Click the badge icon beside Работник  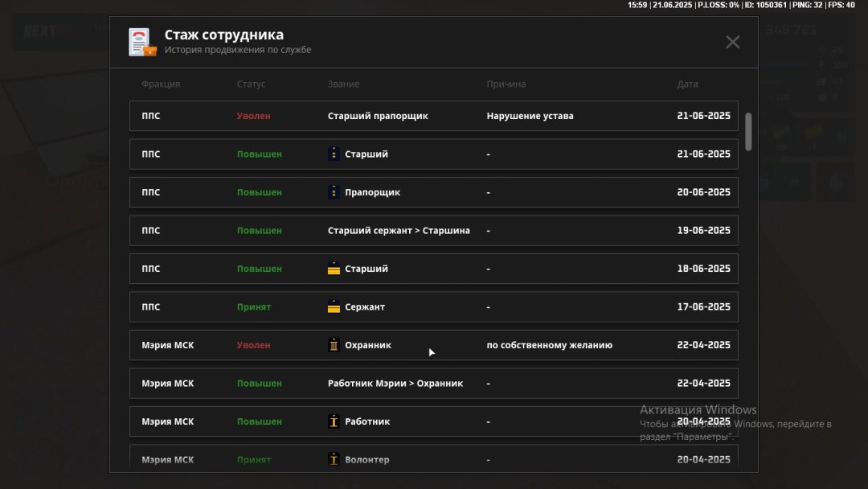coord(334,421)
